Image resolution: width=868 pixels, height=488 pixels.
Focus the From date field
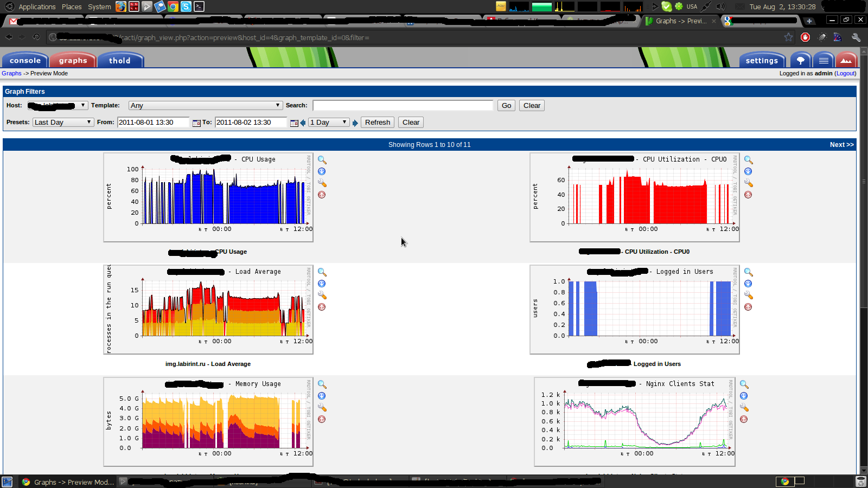point(154,123)
